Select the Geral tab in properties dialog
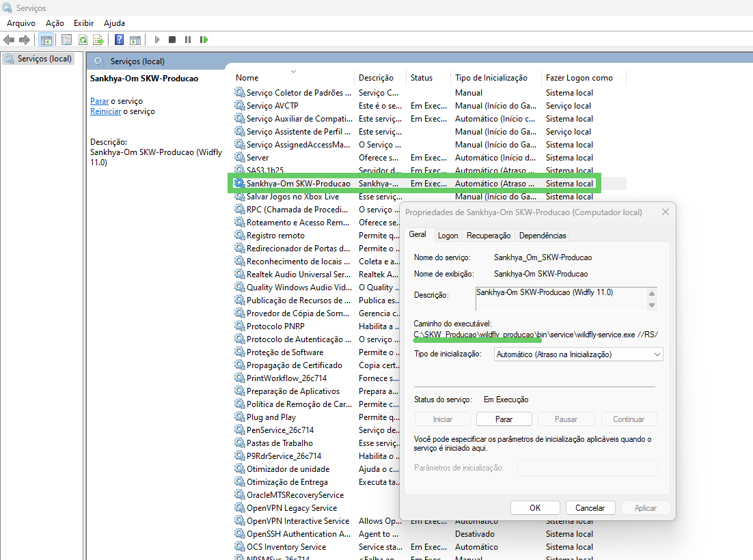The height and width of the screenshot is (560, 753). click(417, 234)
